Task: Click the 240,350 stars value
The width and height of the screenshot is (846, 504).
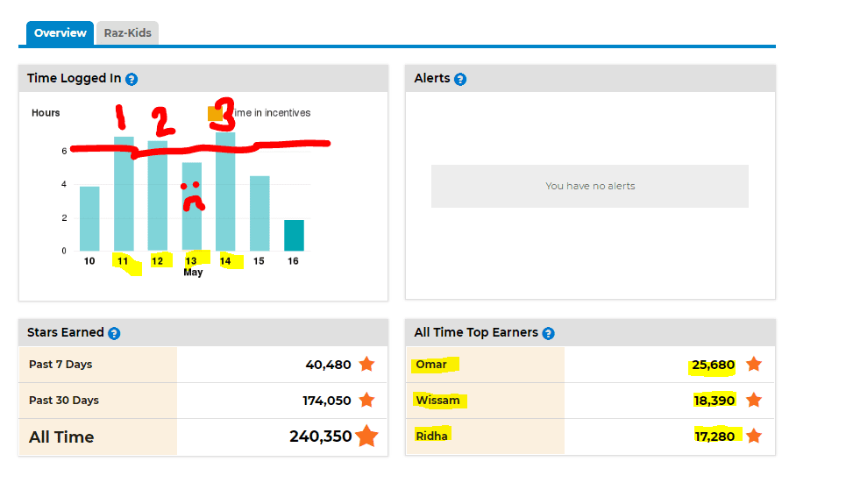Action: [321, 436]
